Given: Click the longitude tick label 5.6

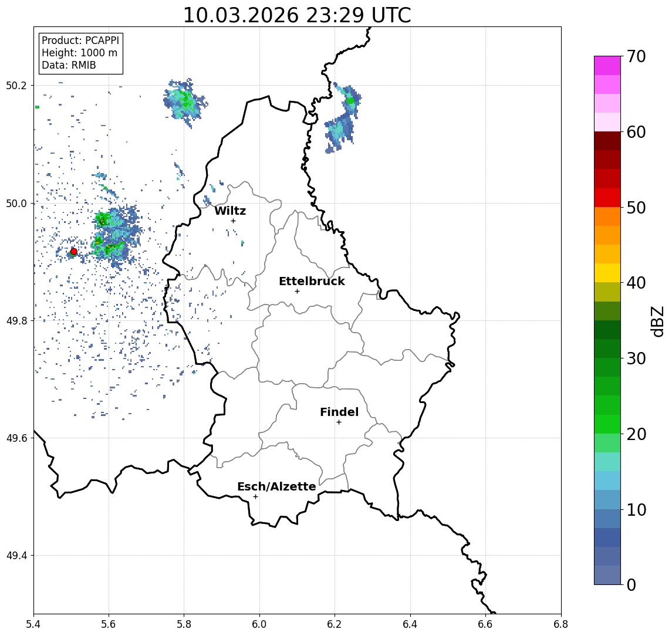Looking at the screenshot, I should click(109, 624).
